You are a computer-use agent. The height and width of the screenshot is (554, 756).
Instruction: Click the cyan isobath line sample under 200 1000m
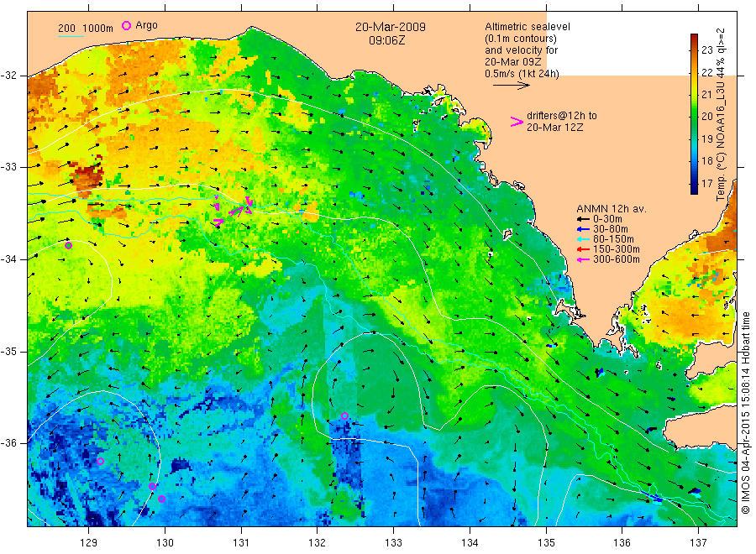pyautogui.click(x=71, y=35)
